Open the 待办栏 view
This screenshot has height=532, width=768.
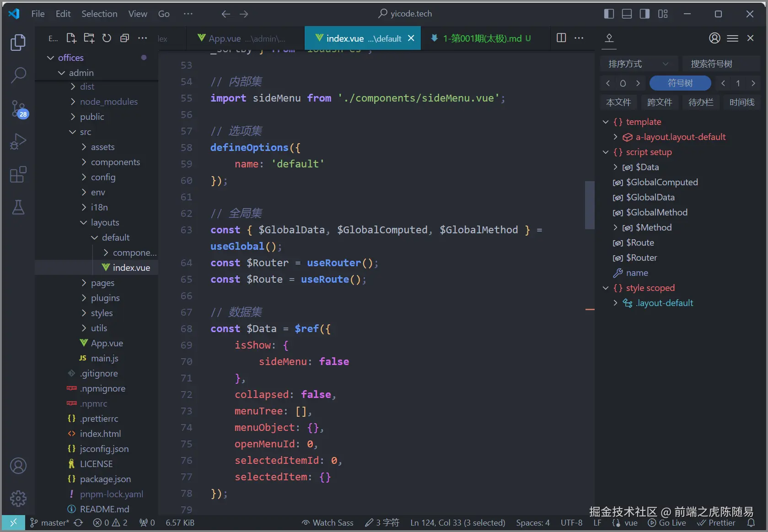(x=701, y=102)
